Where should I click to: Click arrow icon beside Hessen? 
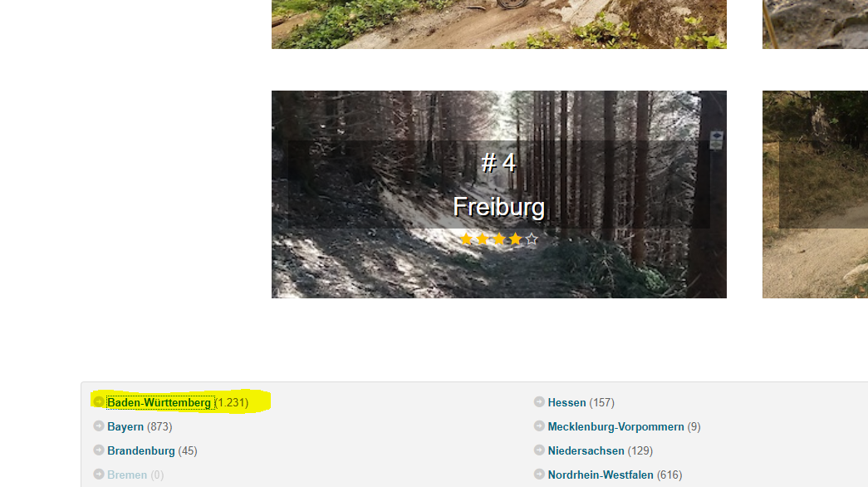539,401
